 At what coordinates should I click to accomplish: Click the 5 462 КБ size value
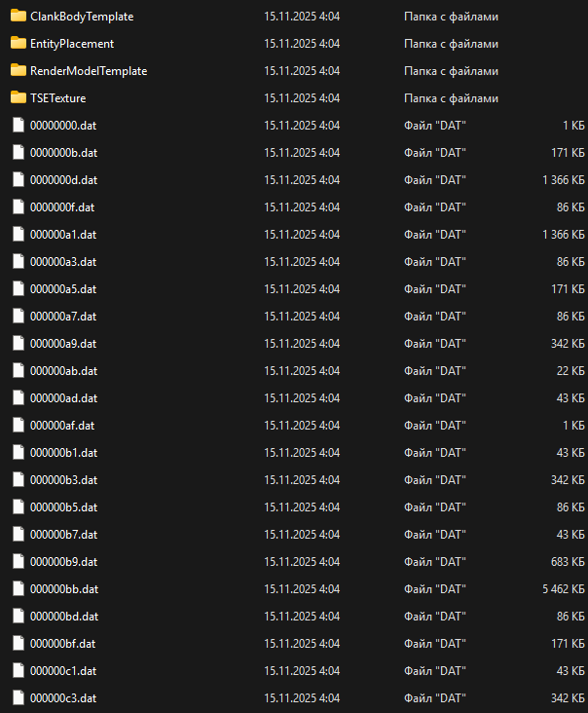564,589
